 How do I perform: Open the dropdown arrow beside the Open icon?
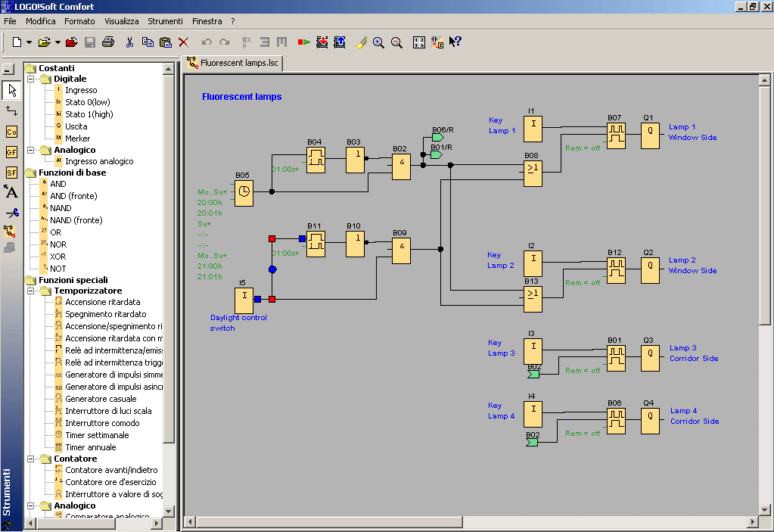pyautogui.click(x=57, y=42)
